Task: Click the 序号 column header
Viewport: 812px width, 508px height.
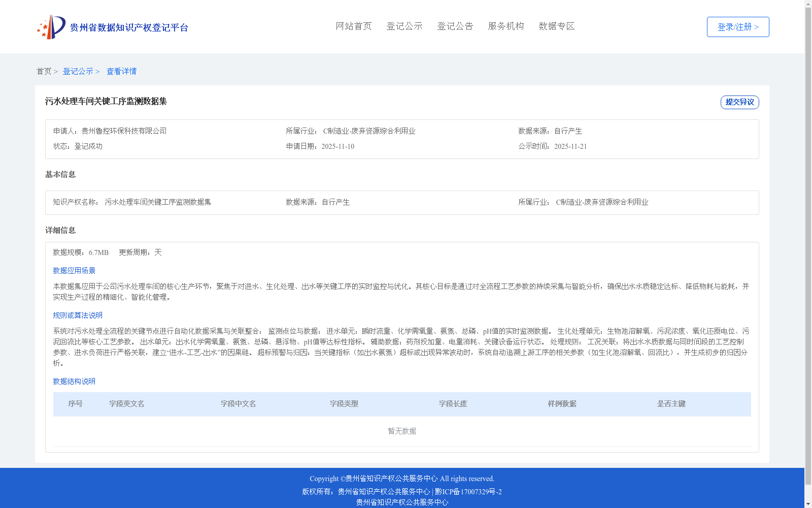Action: 76,404
